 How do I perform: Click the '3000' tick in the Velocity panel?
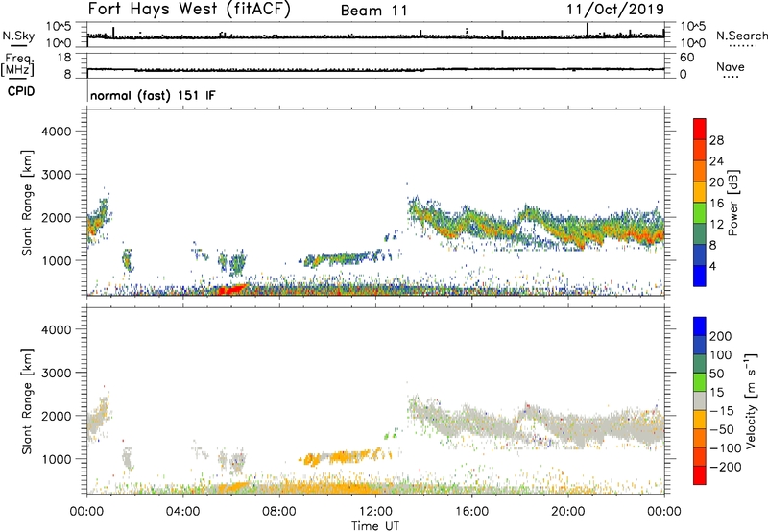coord(56,373)
